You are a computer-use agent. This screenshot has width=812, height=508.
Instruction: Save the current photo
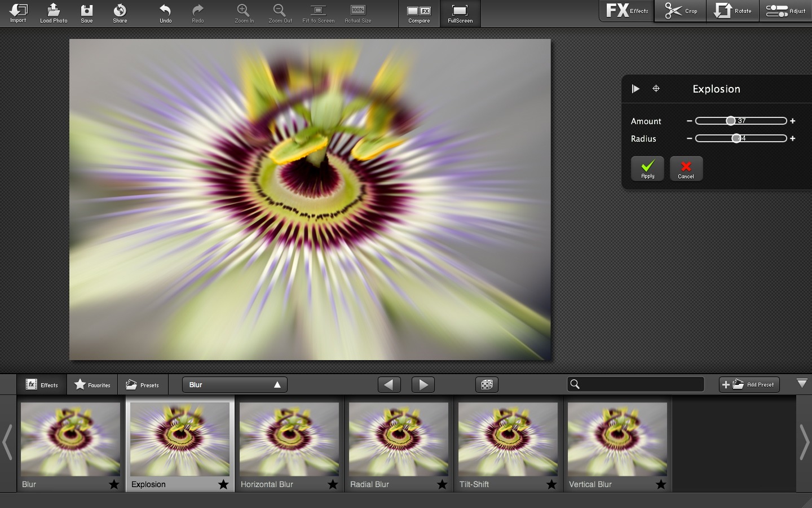(86, 12)
